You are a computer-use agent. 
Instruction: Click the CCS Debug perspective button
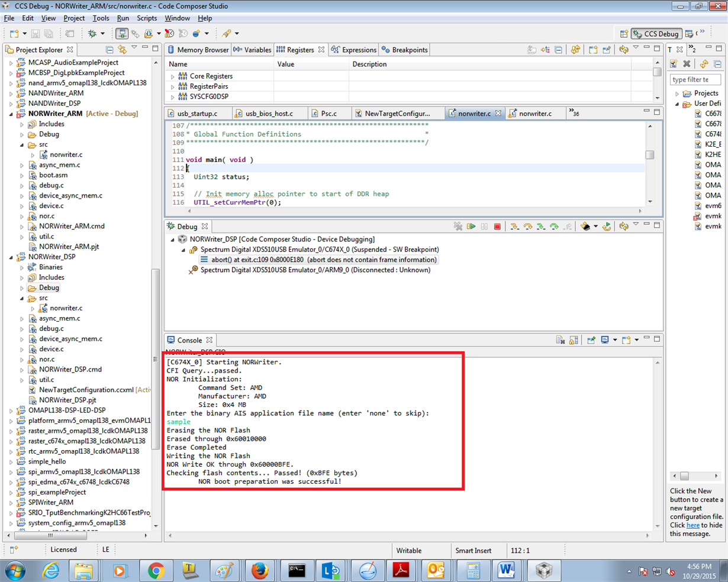(656, 34)
